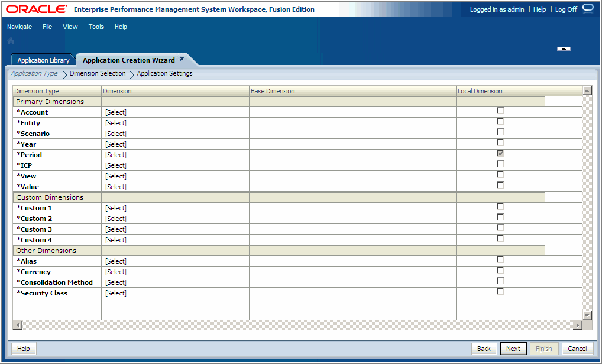Close the Application Creation Wizard tab
602x364 pixels.
click(181, 59)
